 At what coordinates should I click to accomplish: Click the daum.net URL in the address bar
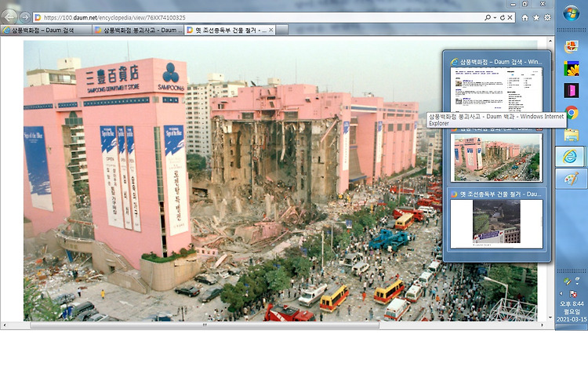point(114,17)
